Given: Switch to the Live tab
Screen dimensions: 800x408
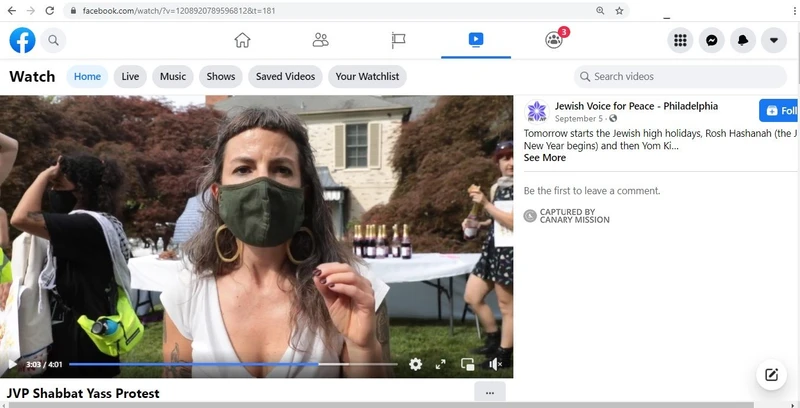Looking at the screenshot, I should pos(130,76).
